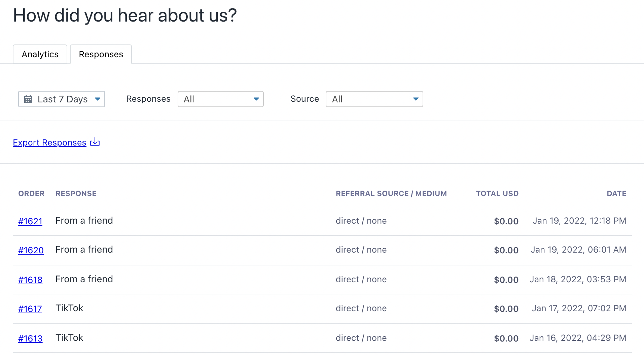Image resolution: width=644 pixels, height=355 pixels.
Task: Click the ORDER column header
Action: tap(31, 194)
